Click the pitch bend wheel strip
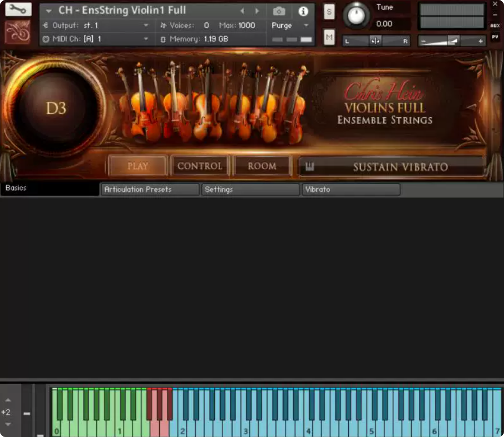This screenshot has width=504, height=437. [x=27, y=410]
